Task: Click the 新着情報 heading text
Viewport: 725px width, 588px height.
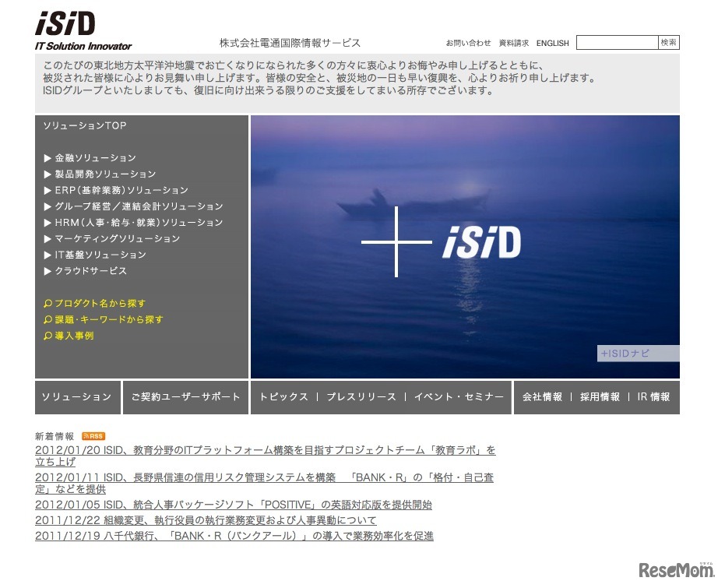Action: coord(55,436)
